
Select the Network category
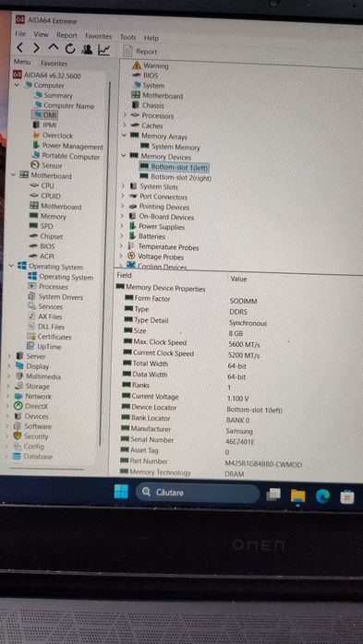pyautogui.click(x=32, y=397)
